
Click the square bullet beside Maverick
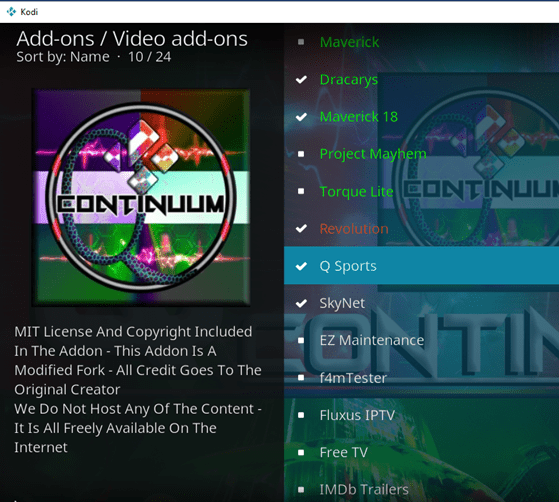click(x=301, y=42)
